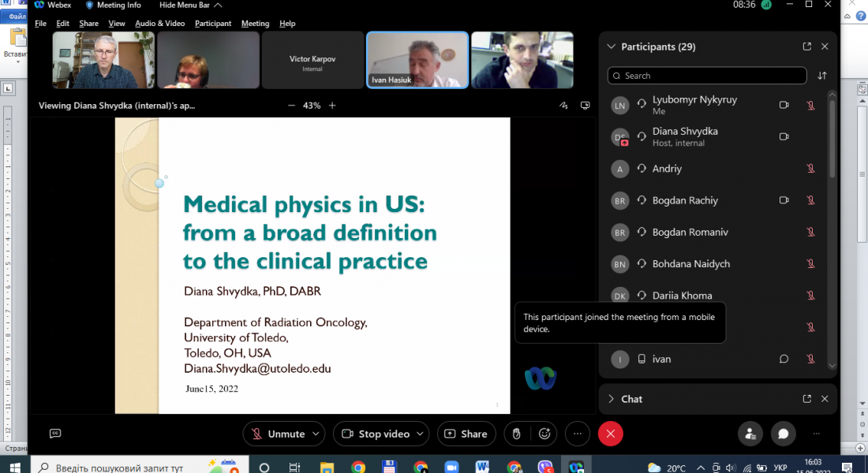Expand the Stop video options arrow
Viewport: 868px width, 473px height.
[x=421, y=434]
